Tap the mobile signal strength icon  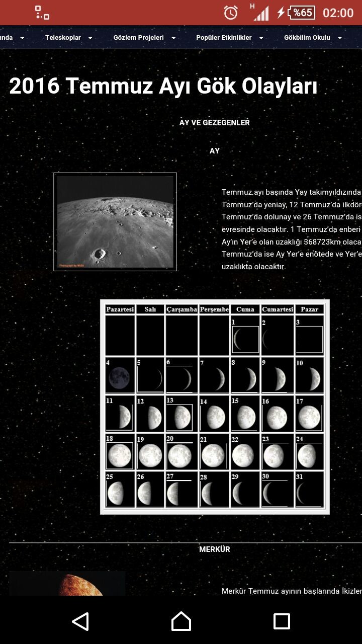(x=260, y=13)
